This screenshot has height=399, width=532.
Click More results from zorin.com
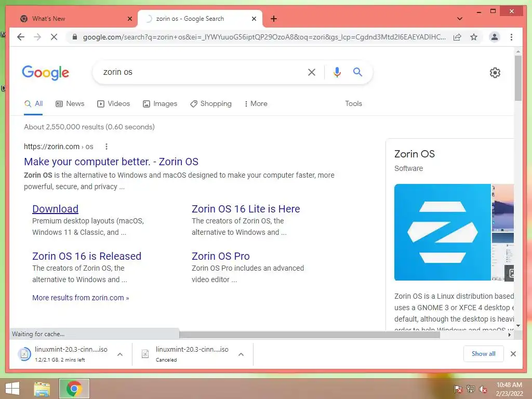pyautogui.click(x=81, y=298)
